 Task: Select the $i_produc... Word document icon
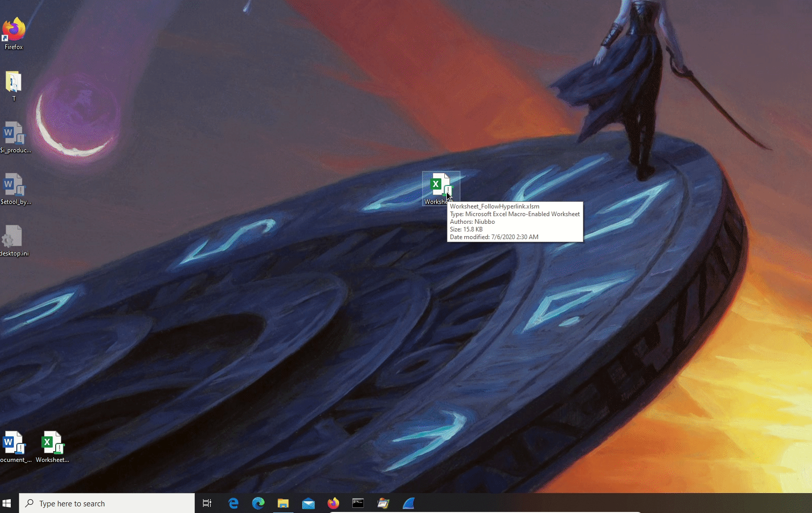click(15, 137)
